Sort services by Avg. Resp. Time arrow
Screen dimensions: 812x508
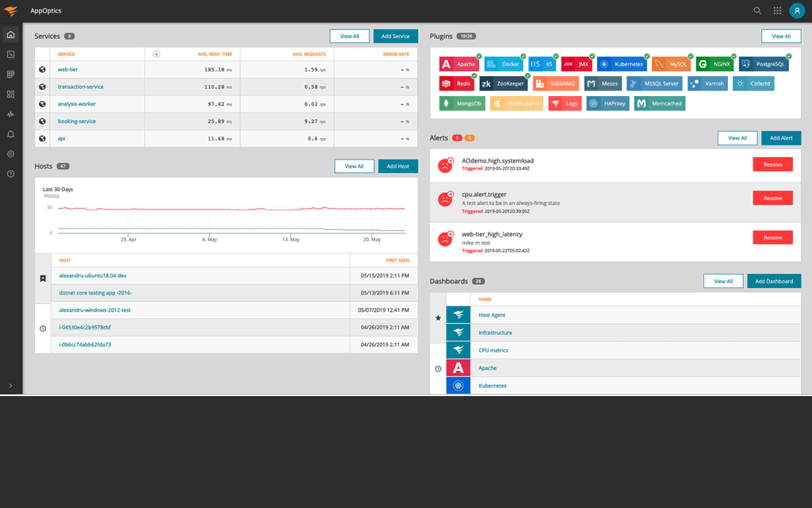(x=156, y=54)
